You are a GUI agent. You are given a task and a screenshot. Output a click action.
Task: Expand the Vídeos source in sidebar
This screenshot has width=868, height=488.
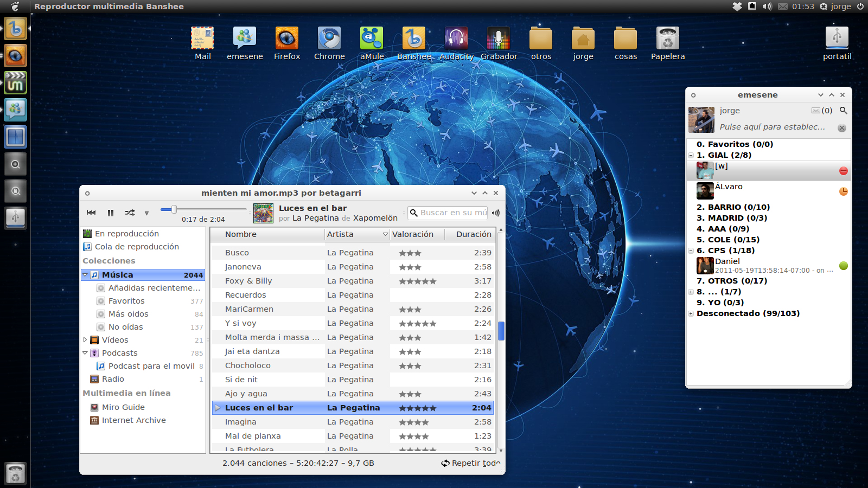85,340
